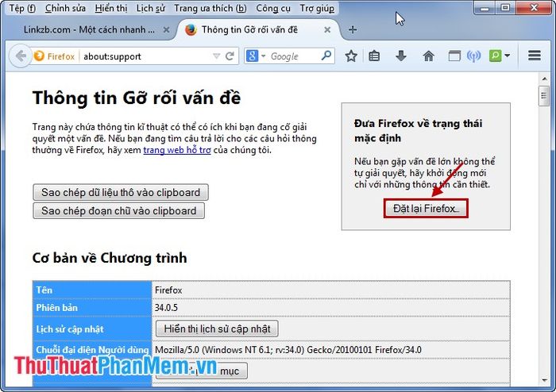The width and height of the screenshot is (556, 392).
Task: Click the search magnifier icon in search box
Action: [x=326, y=56]
